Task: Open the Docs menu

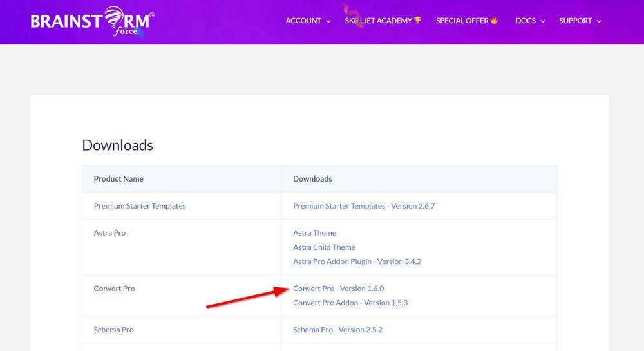Action: click(x=526, y=21)
